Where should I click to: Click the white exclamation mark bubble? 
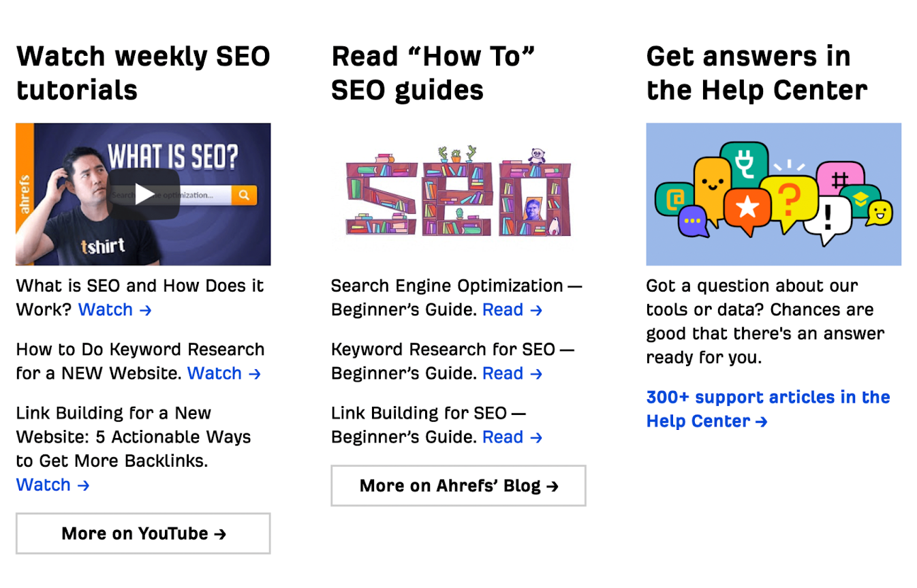[x=828, y=218]
